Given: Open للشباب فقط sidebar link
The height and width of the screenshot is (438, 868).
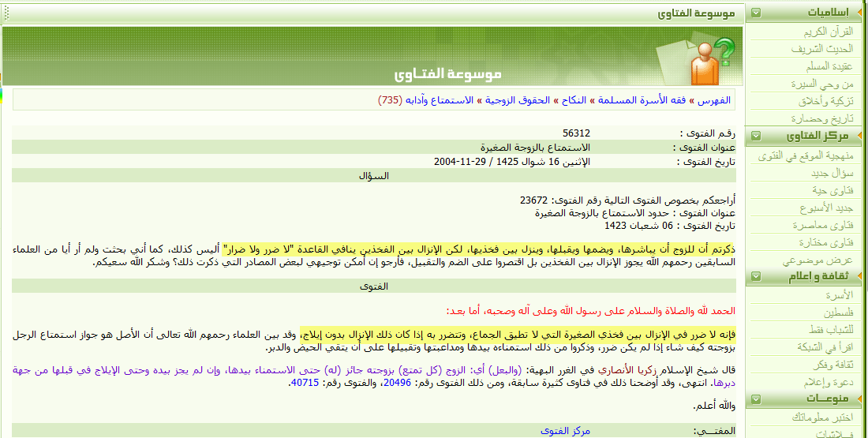Looking at the screenshot, I should [x=831, y=330].
